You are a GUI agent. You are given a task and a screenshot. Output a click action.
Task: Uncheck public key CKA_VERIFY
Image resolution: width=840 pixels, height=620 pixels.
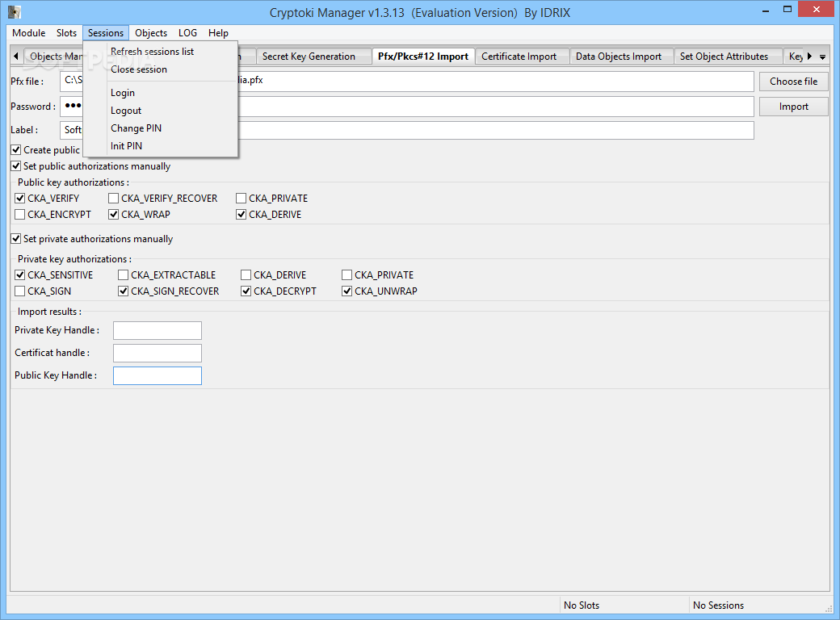(20, 198)
